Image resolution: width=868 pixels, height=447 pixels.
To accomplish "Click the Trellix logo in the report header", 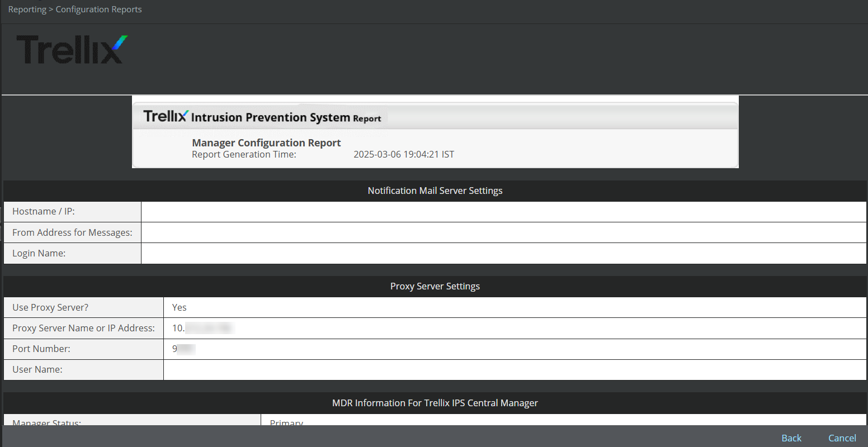I will click(x=166, y=116).
